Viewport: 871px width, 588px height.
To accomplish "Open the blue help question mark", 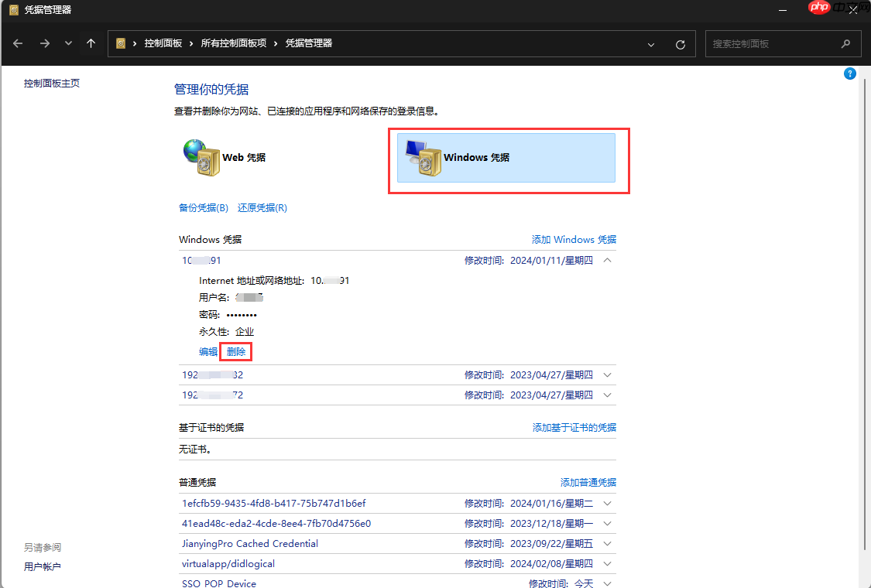I will click(x=849, y=73).
